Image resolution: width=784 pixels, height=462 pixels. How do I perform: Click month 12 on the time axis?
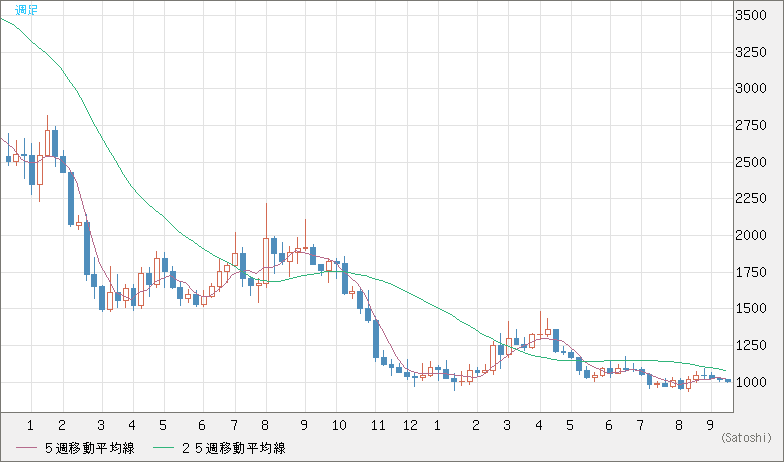[x=410, y=425]
